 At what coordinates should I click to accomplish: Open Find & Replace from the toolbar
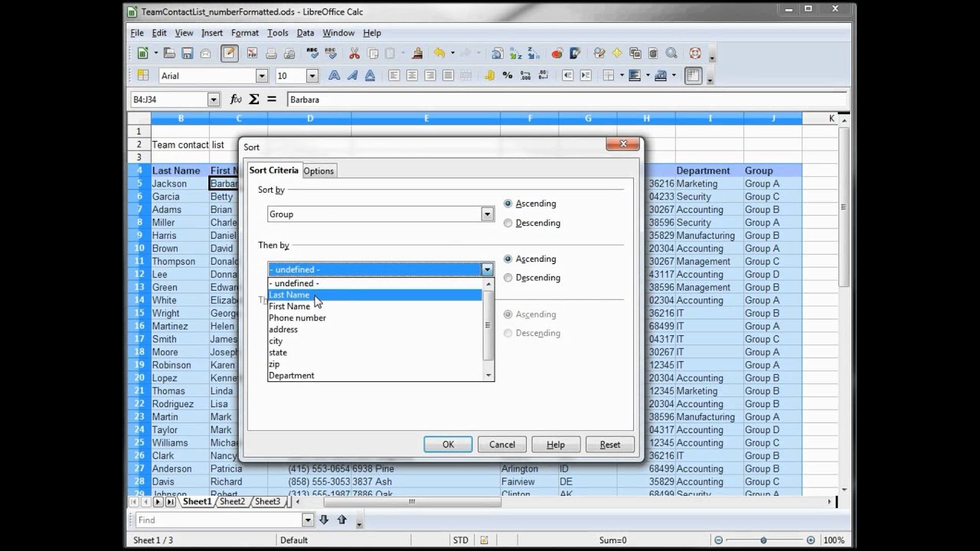click(x=599, y=53)
